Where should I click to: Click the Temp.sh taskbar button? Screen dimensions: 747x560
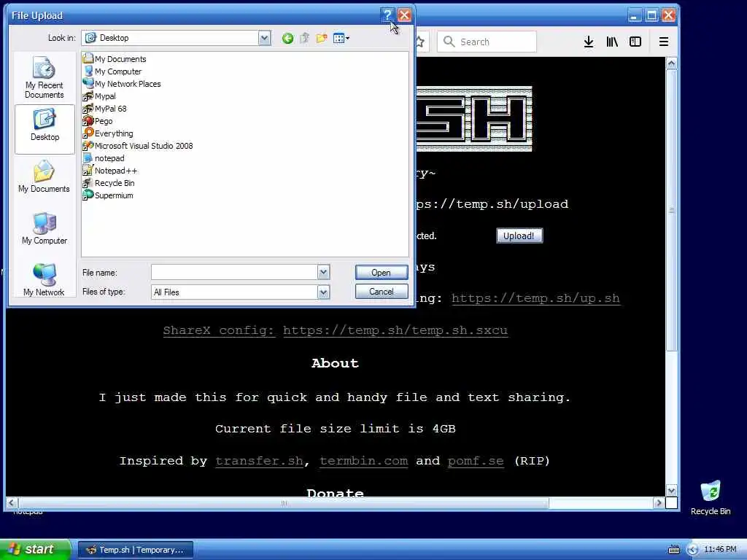tap(136, 550)
